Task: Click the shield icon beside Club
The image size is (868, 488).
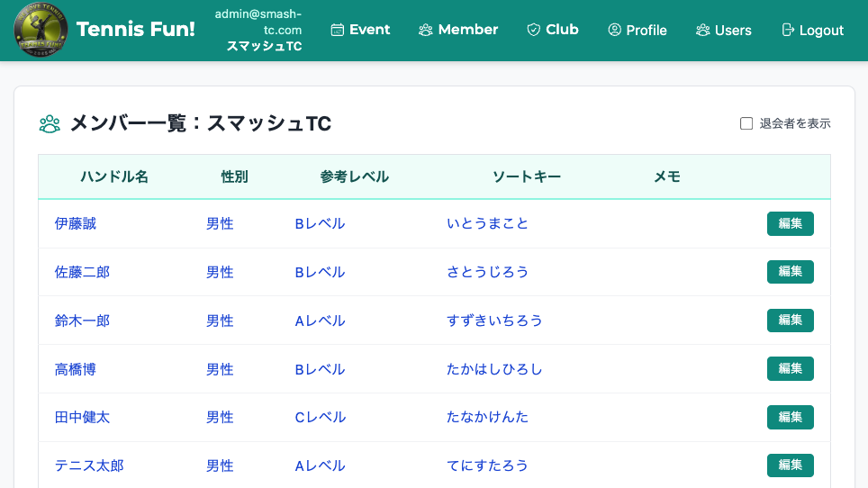Action: (534, 30)
